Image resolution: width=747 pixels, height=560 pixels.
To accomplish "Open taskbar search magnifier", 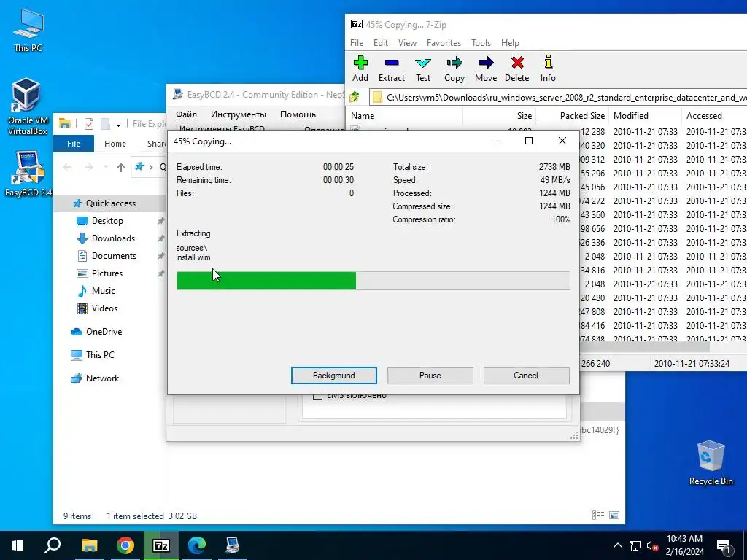I will coord(53,545).
